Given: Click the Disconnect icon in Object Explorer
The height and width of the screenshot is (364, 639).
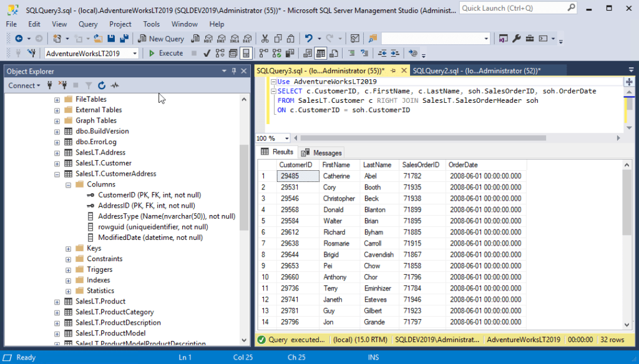Looking at the screenshot, I should 62,85.
